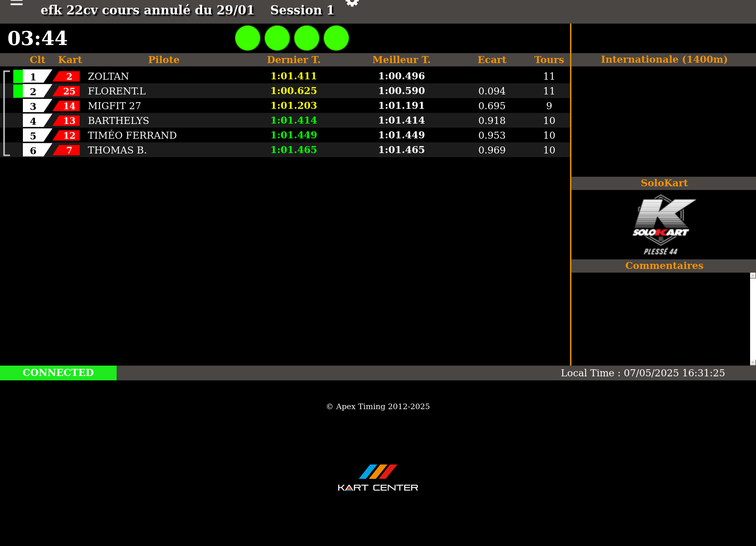The width and height of the screenshot is (756, 546).
Task: Open the hamburger menu icon
Action: [x=16, y=3]
